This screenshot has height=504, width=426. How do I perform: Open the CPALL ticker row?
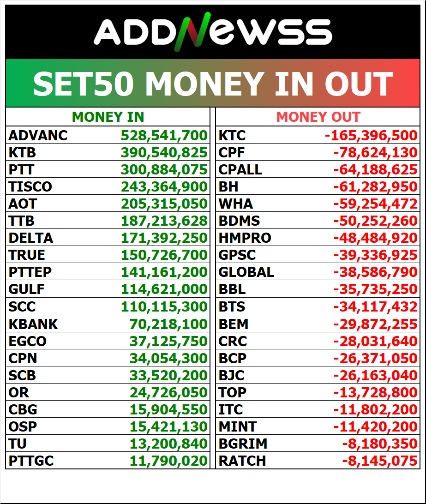pyautogui.click(x=240, y=169)
